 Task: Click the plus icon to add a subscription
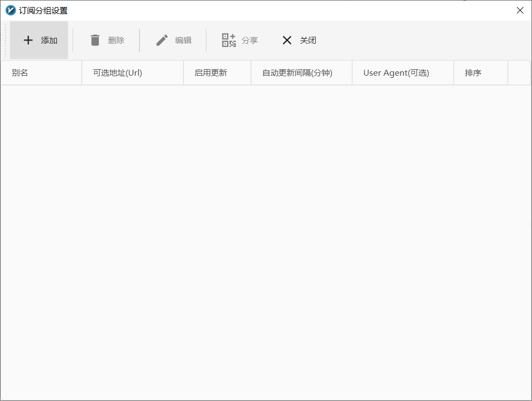(28, 40)
